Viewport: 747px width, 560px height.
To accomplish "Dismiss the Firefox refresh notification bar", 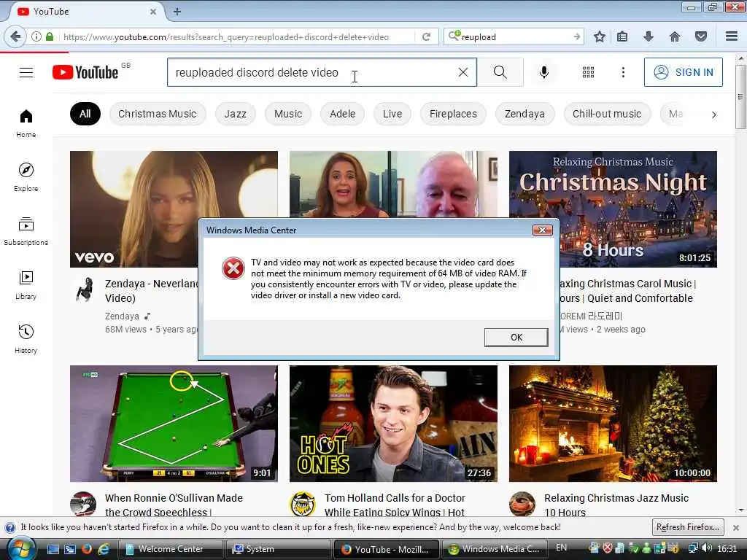I will tap(736, 528).
